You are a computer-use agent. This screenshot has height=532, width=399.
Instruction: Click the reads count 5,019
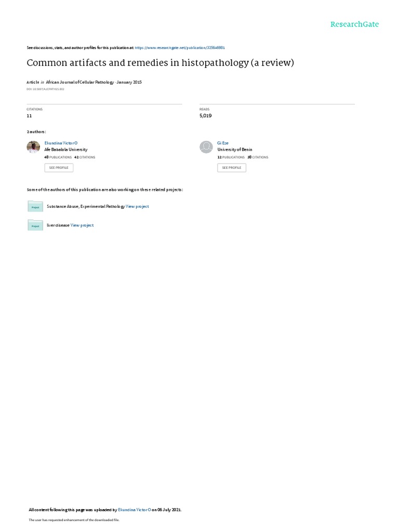coord(206,116)
